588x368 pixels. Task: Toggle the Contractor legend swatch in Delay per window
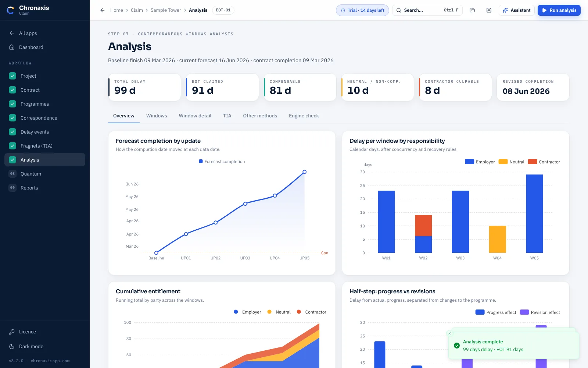click(x=533, y=162)
